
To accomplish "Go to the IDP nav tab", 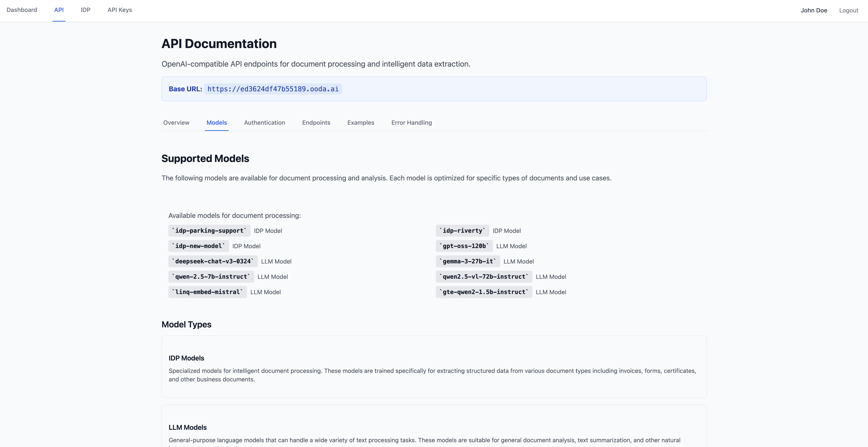I will click(85, 10).
